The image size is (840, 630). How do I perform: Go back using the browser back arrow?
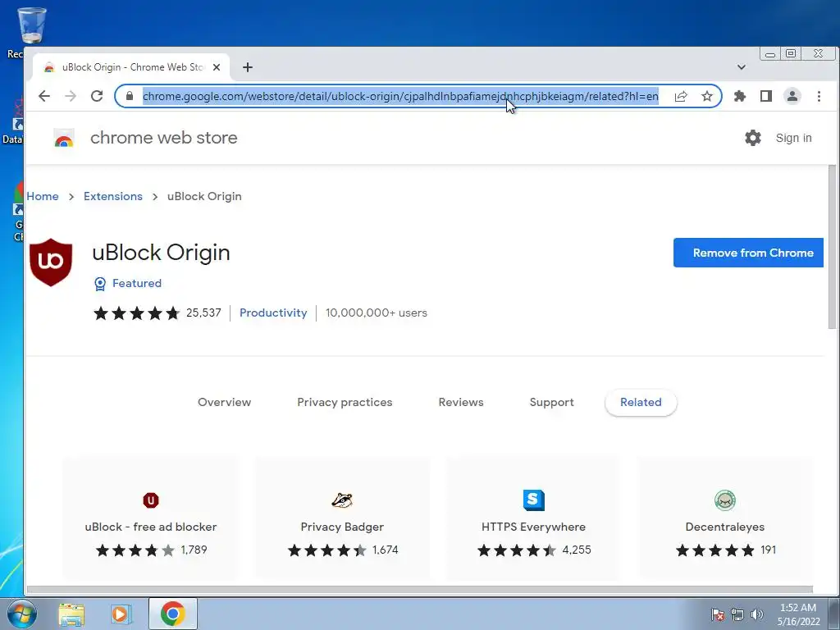pyautogui.click(x=44, y=96)
